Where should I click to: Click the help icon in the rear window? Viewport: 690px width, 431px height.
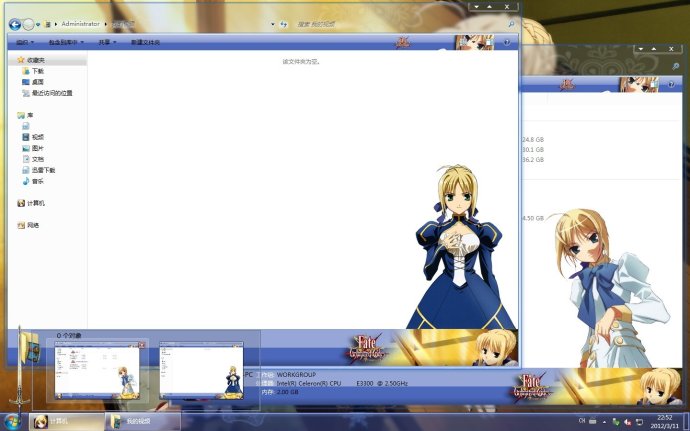(671, 84)
